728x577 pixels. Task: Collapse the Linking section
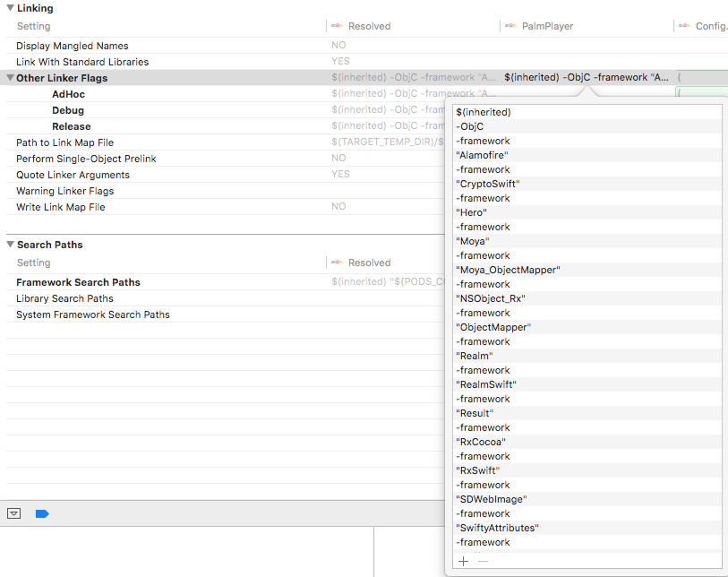click(10, 8)
